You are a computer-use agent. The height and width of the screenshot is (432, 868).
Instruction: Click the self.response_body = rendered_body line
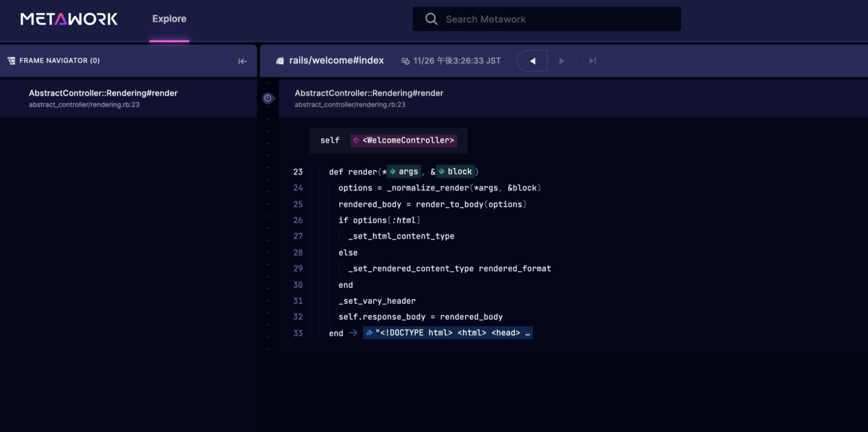tap(420, 317)
